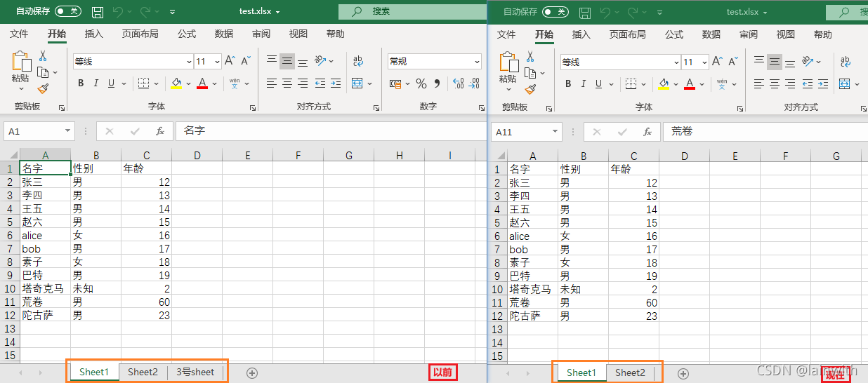Apply yellow fill color in left window

(x=176, y=83)
